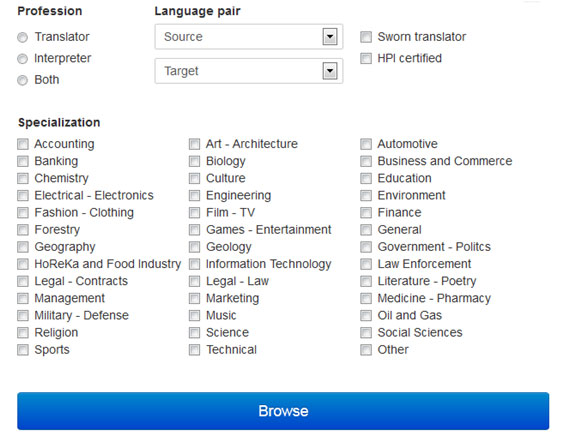Viewport: 570px width, 446px height.
Task: Enable the Games - Entertainment checkbox
Action: pyautogui.click(x=194, y=230)
